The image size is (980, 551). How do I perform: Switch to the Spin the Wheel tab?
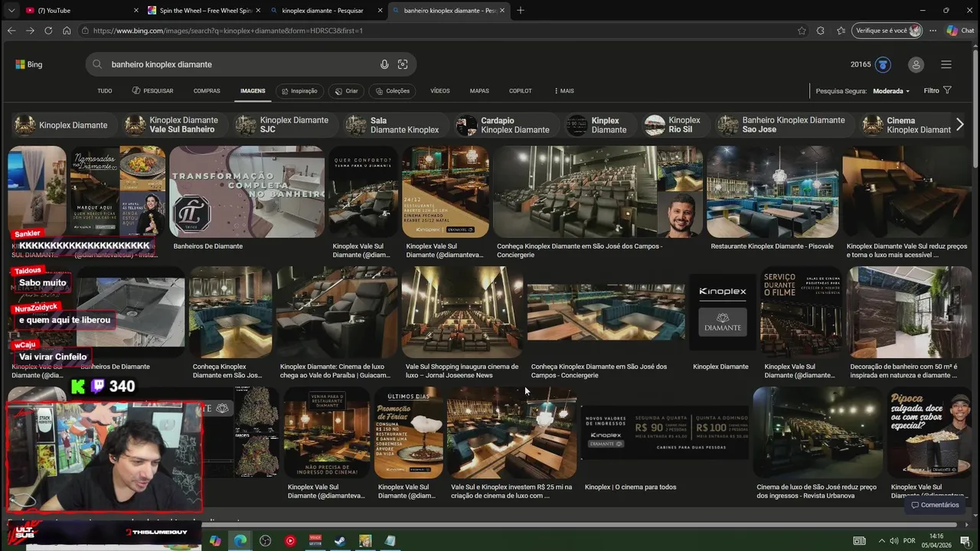coord(205,10)
